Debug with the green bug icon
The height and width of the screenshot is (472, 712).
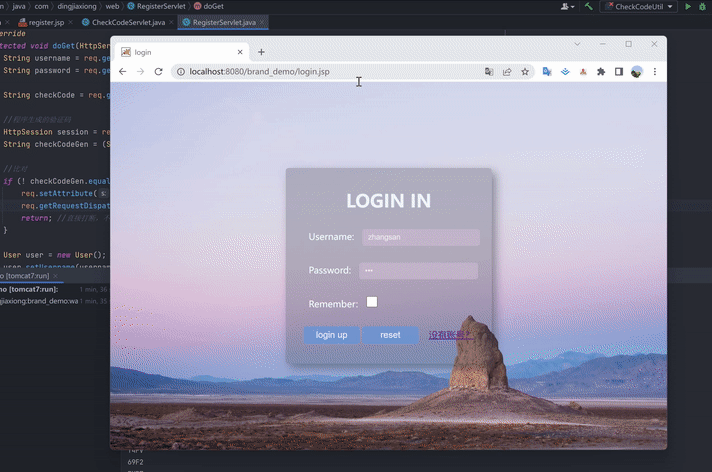(702, 6)
